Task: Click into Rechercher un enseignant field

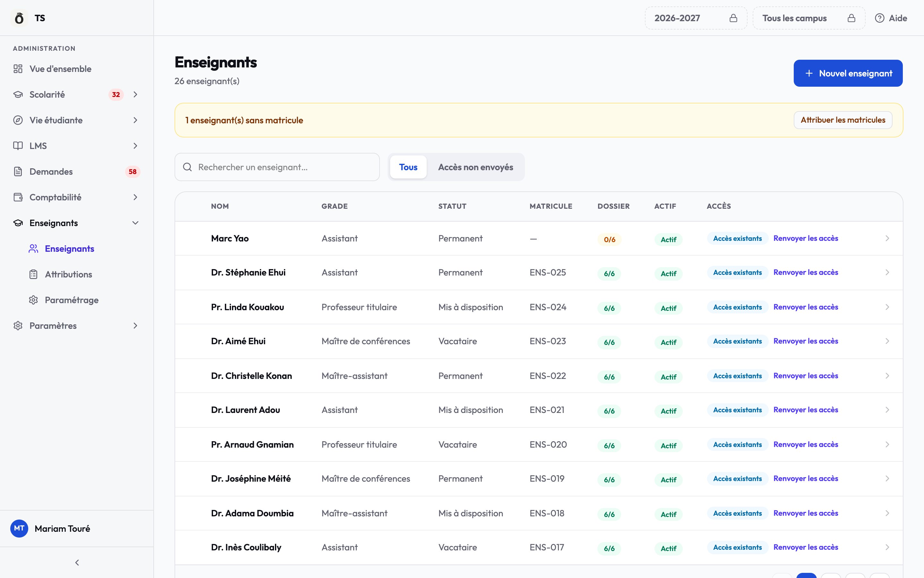Action: pyautogui.click(x=277, y=167)
